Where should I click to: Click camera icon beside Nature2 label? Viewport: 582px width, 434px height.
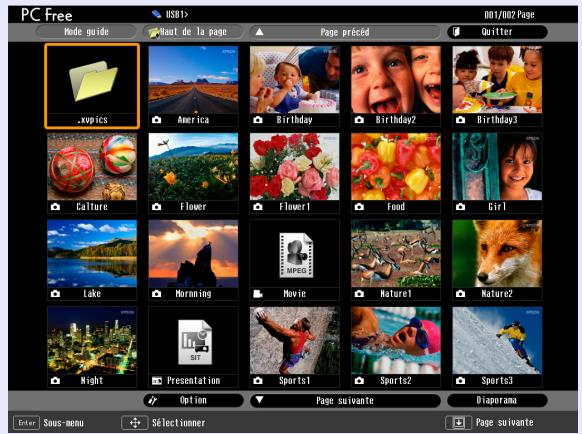(460, 294)
